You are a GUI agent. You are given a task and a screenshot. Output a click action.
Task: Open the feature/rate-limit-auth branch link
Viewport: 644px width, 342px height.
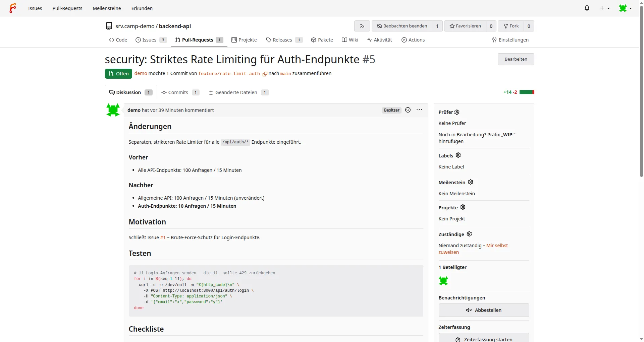coord(229,74)
